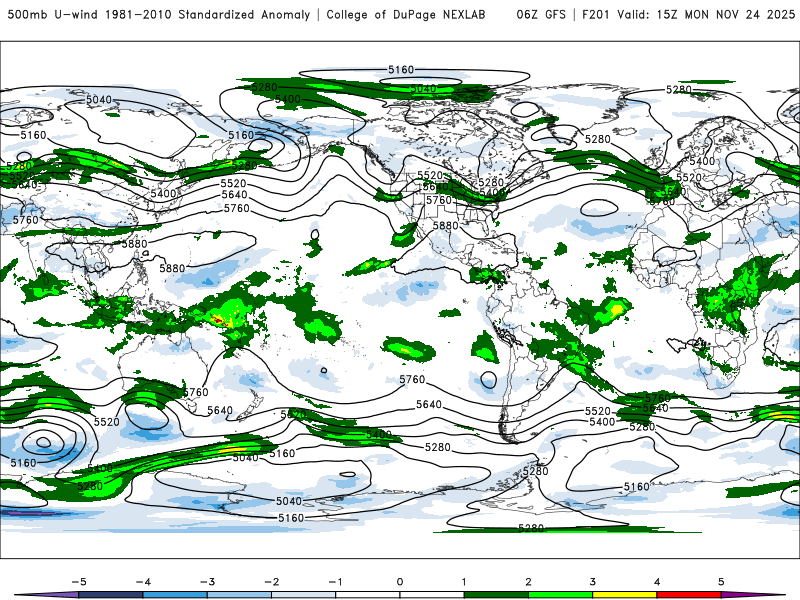
Task: Click the blue -4 to -3 colorbar segment
Action: click(175, 595)
